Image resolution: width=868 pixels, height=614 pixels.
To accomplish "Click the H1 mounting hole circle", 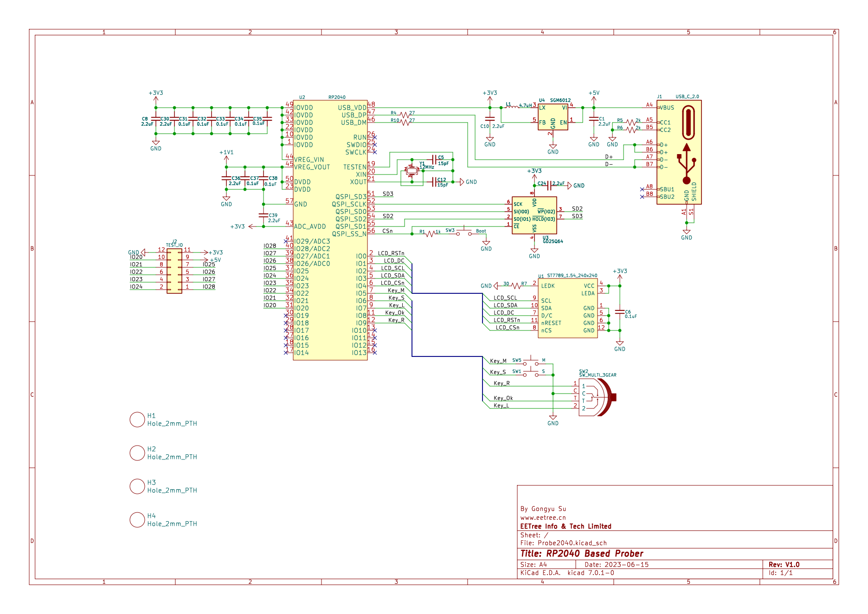I will click(137, 420).
